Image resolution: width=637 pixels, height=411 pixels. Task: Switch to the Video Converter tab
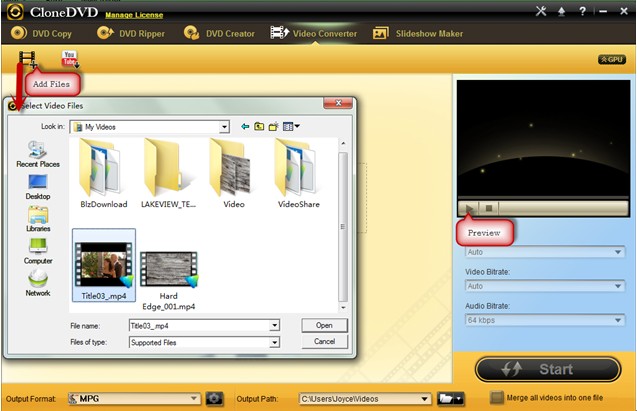click(x=314, y=33)
